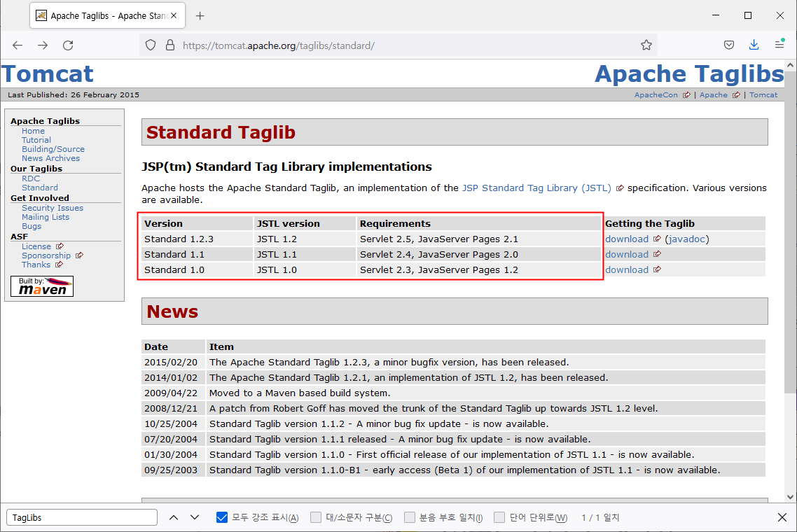The height and width of the screenshot is (532, 797).
Task: Click external-link icon next to ApacheCon
Action: click(687, 95)
